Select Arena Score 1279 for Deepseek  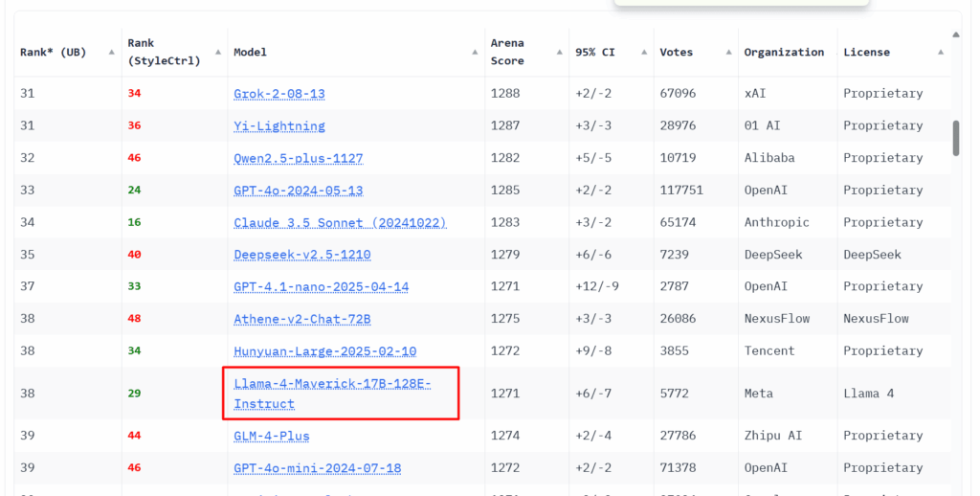[x=505, y=255]
